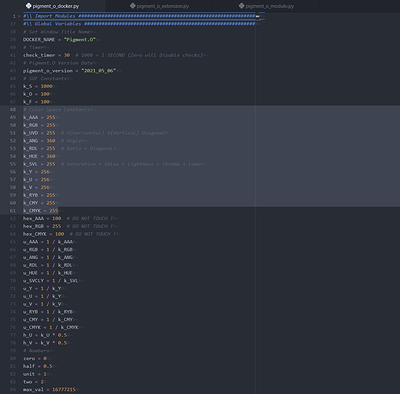This screenshot has height=394, width=400.
Task: Click the DO NOT TOUCH comment after hex_CMYK
Action: [x=93, y=234]
